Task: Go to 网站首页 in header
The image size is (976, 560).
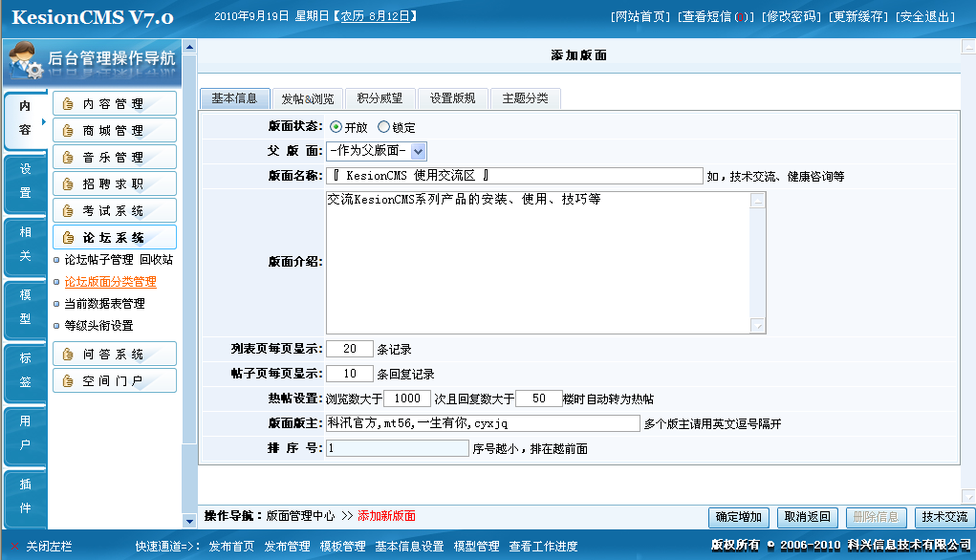Action: coord(640,17)
